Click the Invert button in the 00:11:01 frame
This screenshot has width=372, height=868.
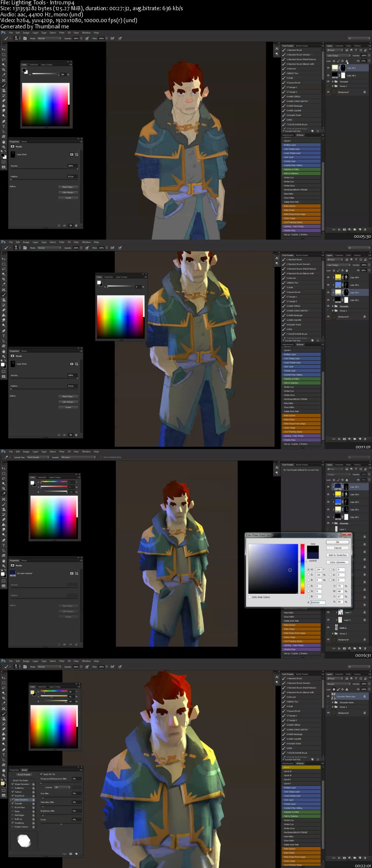coord(68,407)
